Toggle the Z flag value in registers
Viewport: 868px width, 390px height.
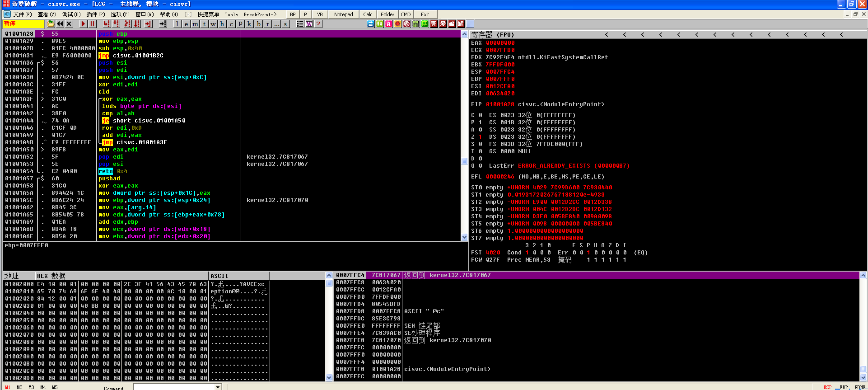(480, 137)
